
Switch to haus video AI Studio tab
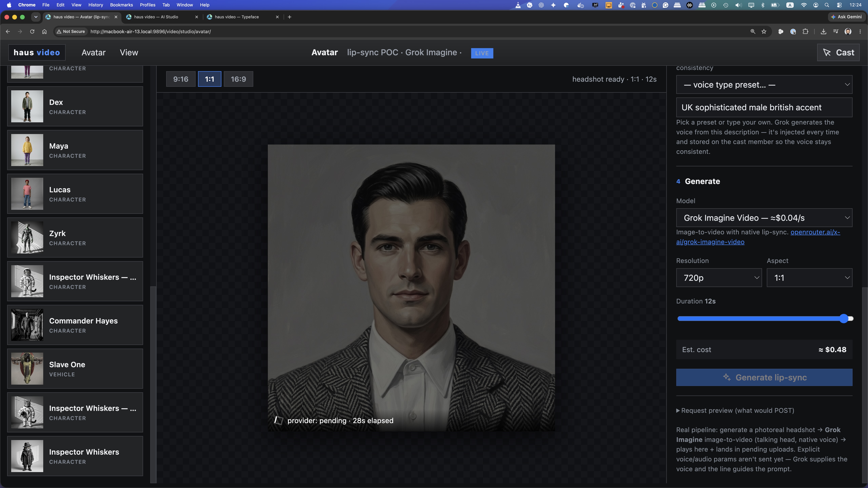(162, 17)
